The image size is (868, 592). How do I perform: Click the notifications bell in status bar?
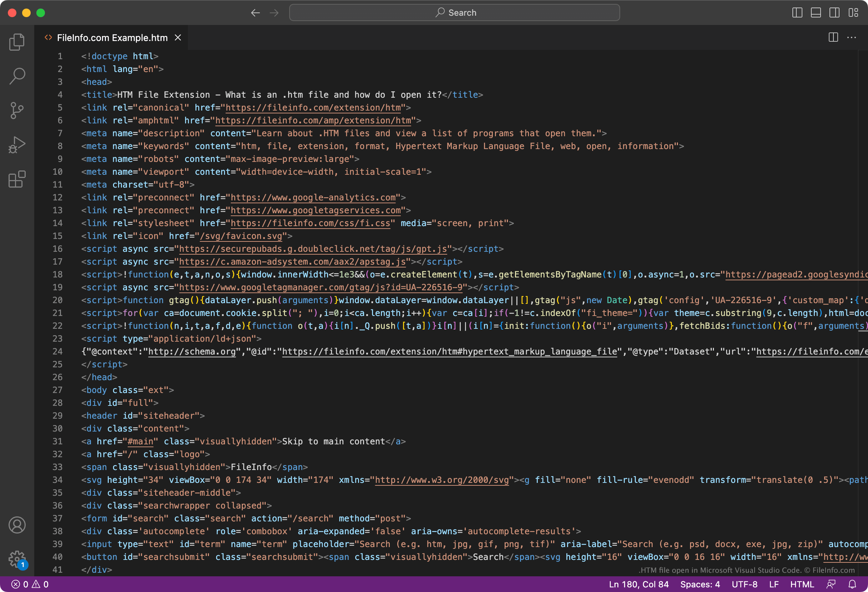tap(852, 584)
